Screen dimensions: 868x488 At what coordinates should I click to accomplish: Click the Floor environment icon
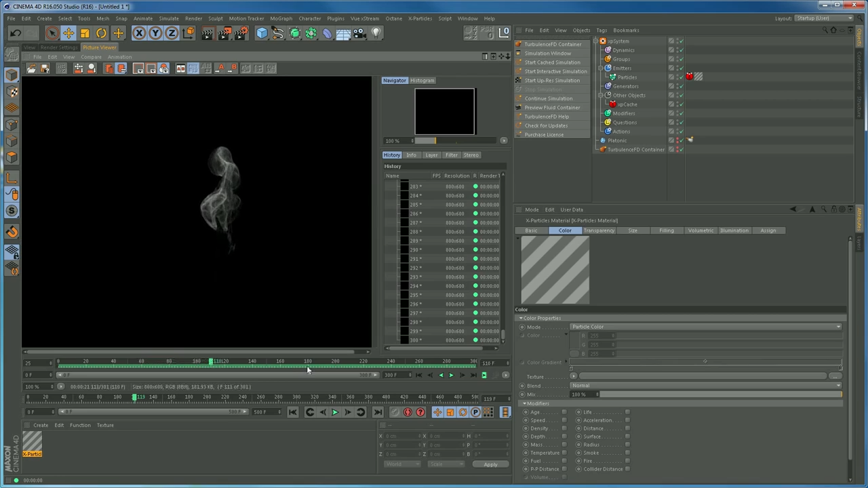click(x=343, y=33)
